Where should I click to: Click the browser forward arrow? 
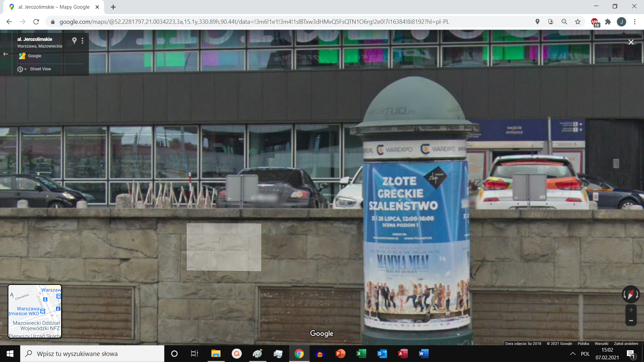tap(22, 22)
